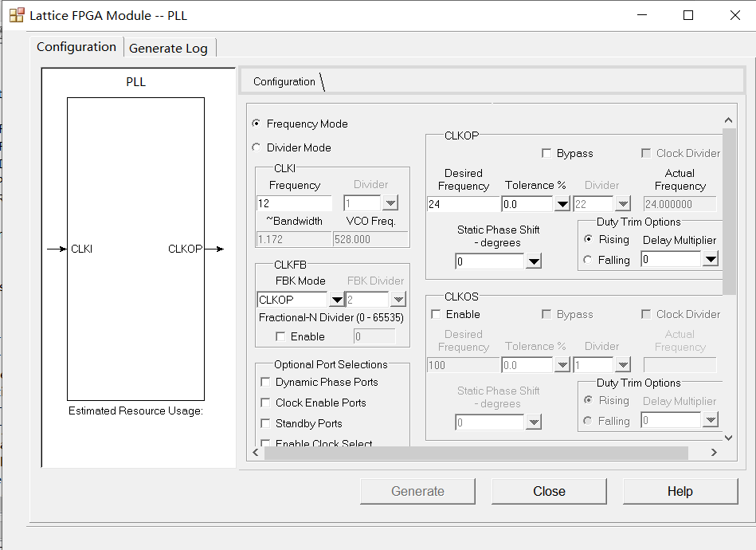This screenshot has height=550, width=756.
Task: Check Dynamic Phase Ports option
Action: pos(265,382)
